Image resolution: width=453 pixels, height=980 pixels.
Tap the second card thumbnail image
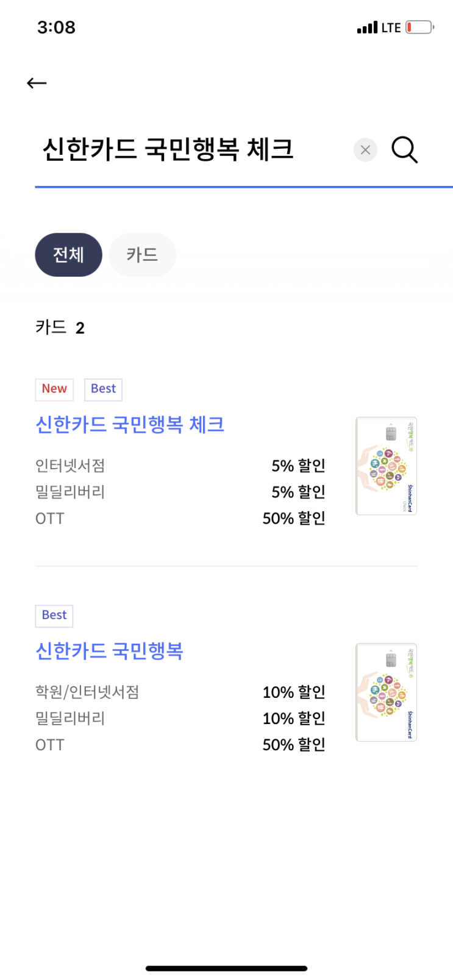(386, 692)
